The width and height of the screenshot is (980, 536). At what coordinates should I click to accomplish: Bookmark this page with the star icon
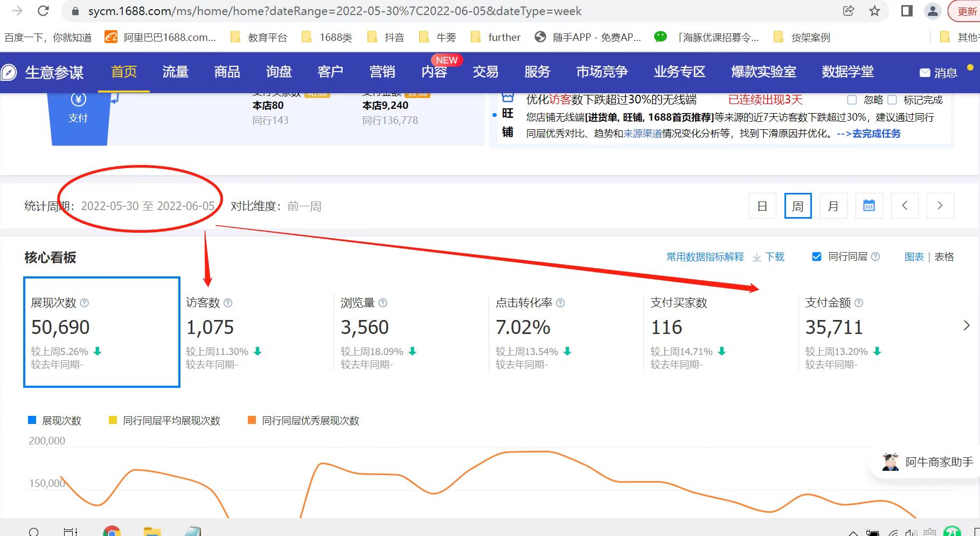(x=874, y=11)
